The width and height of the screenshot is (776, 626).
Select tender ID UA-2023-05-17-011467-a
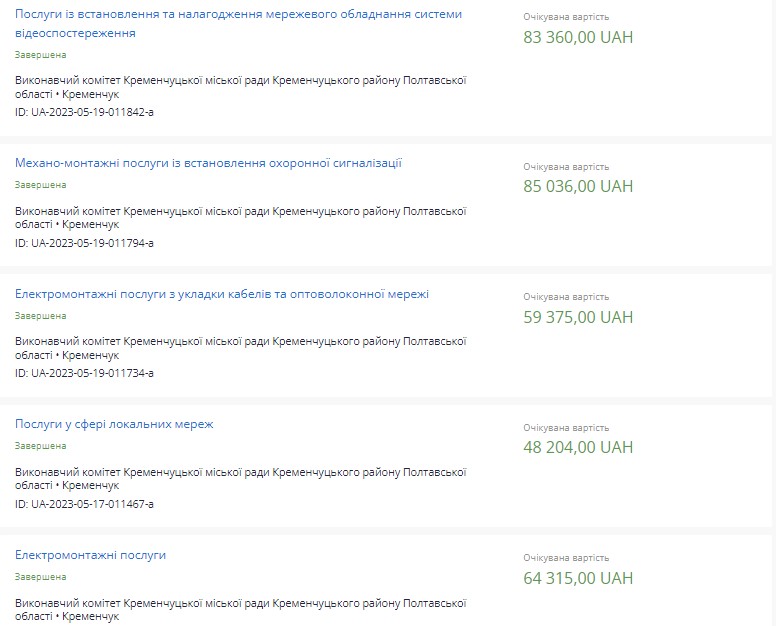(84, 504)
